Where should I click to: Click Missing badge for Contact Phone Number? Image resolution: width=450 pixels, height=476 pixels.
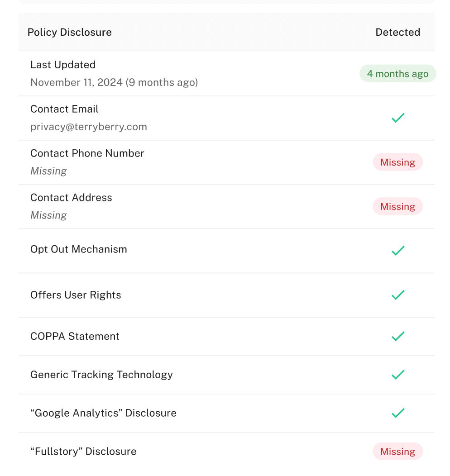[x=397, y=162]
